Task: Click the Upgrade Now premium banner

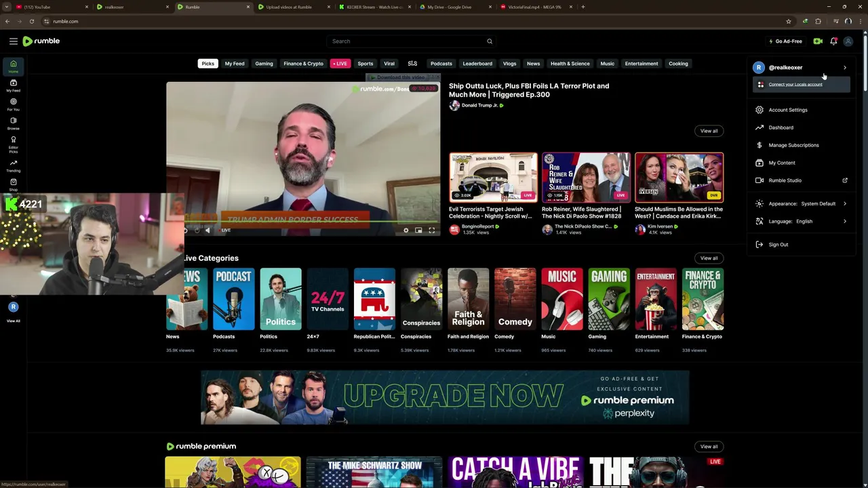Action: tap(445, 397)
